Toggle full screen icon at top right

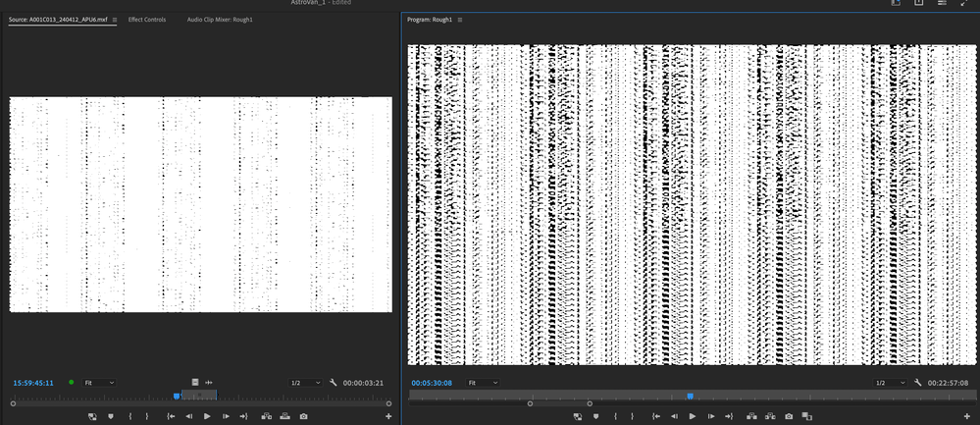tap(963, 3)
